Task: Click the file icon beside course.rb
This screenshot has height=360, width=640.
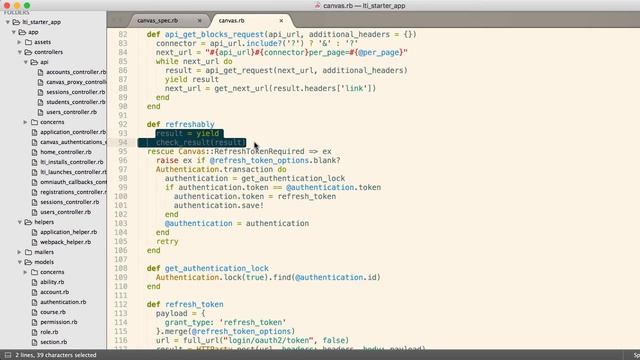Action: pyautogui.click(x=34, y=312)
